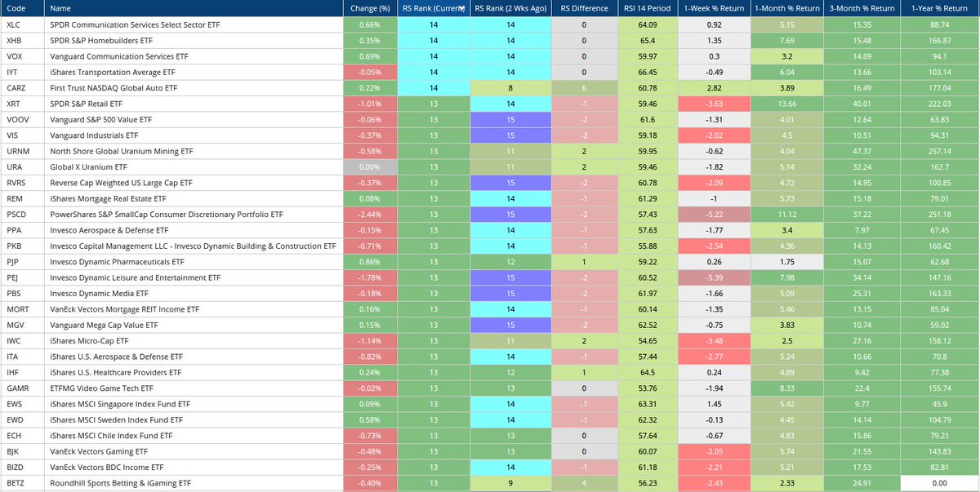
Task: Click Reverse Cap Weighted US Large Cap ETF
Action: point(121,183)
